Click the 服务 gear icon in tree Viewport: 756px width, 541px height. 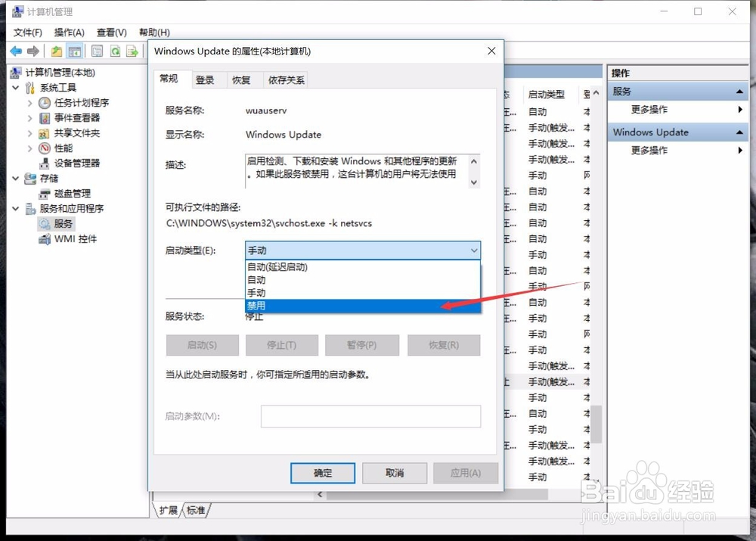pyautogui.click(x=45, y=223)
